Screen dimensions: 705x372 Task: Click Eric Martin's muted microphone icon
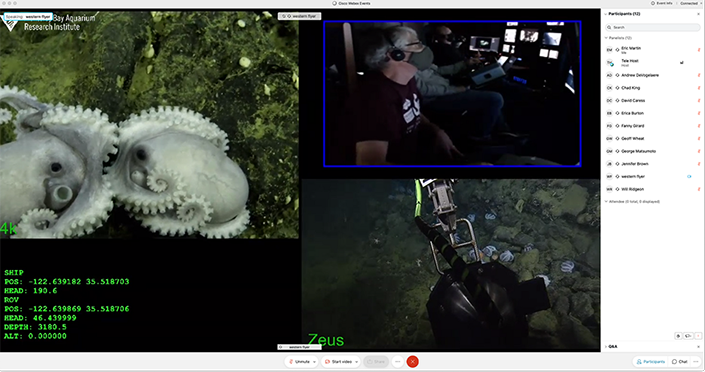pos(699,49)
